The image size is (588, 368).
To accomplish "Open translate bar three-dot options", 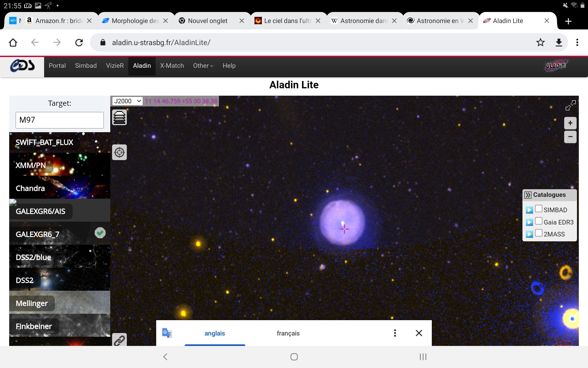I will 395,333.
